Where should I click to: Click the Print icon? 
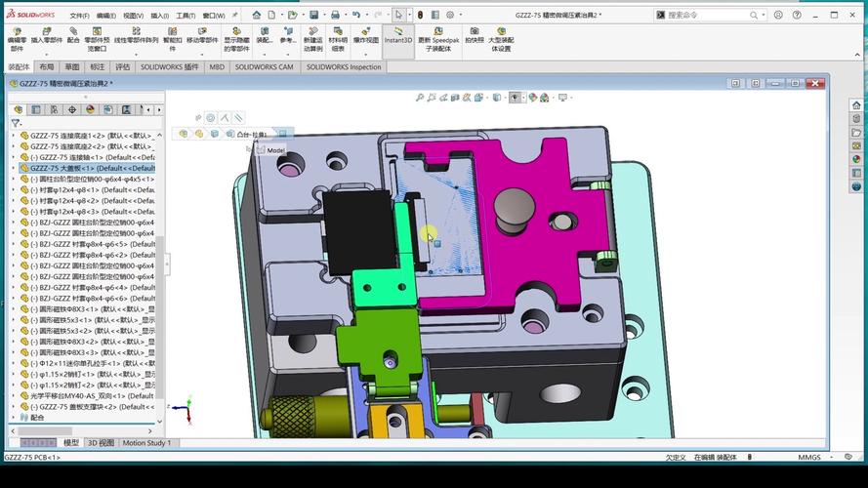[x=335, y=15]
